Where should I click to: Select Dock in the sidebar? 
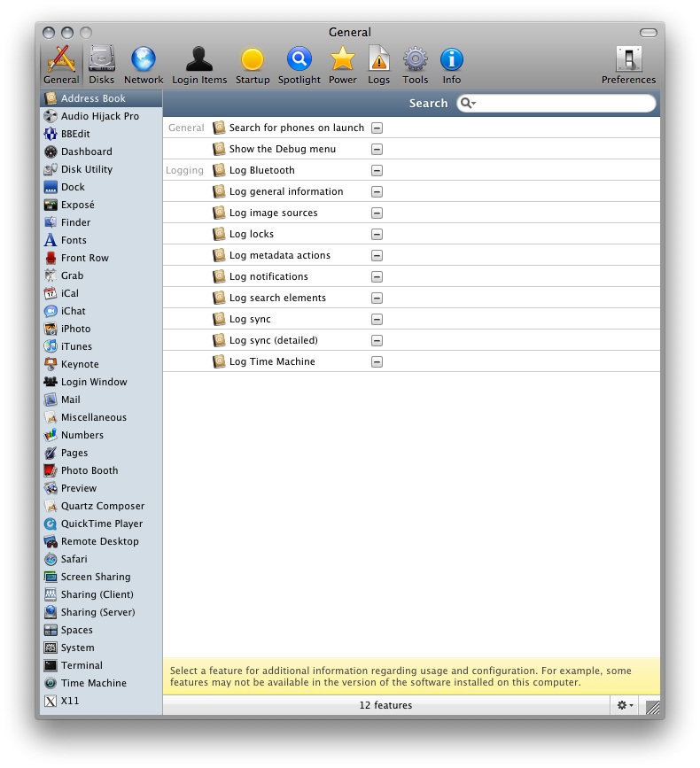pyautogui.click(x=101, y=187)
